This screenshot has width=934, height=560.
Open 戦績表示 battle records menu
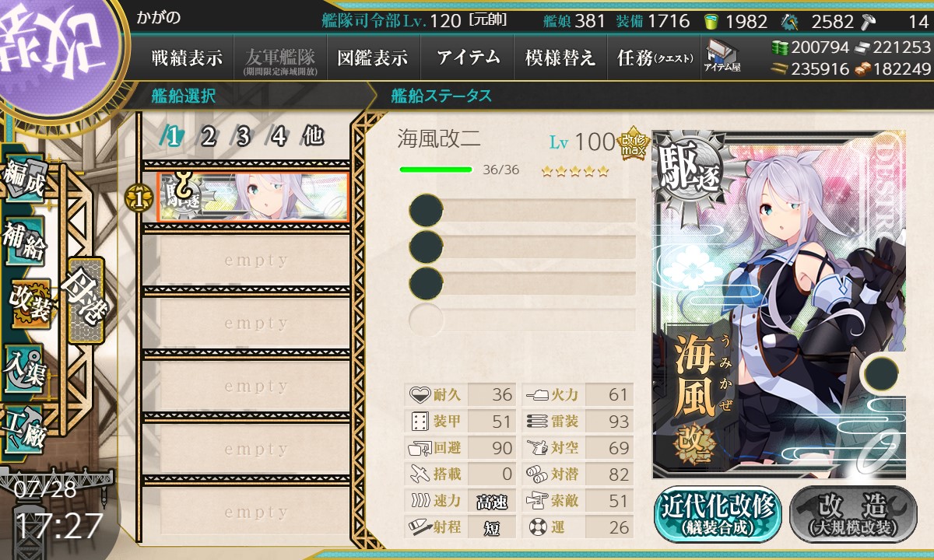tap(187, 57)
